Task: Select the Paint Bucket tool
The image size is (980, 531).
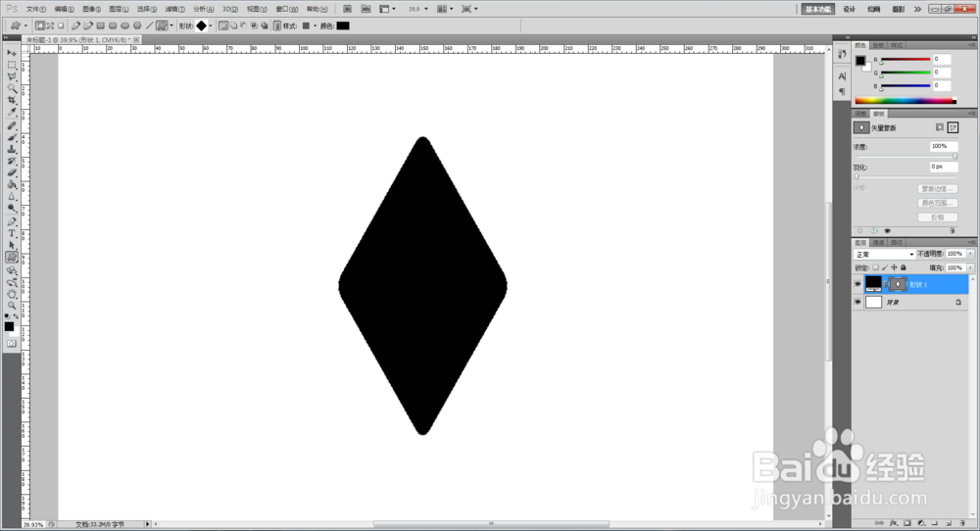Action: click(11, 185)
